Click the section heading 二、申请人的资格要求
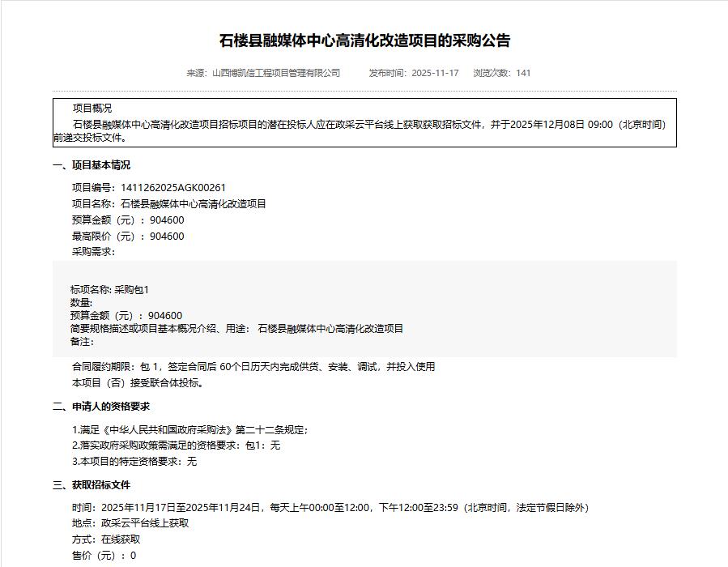 point(101,407)
